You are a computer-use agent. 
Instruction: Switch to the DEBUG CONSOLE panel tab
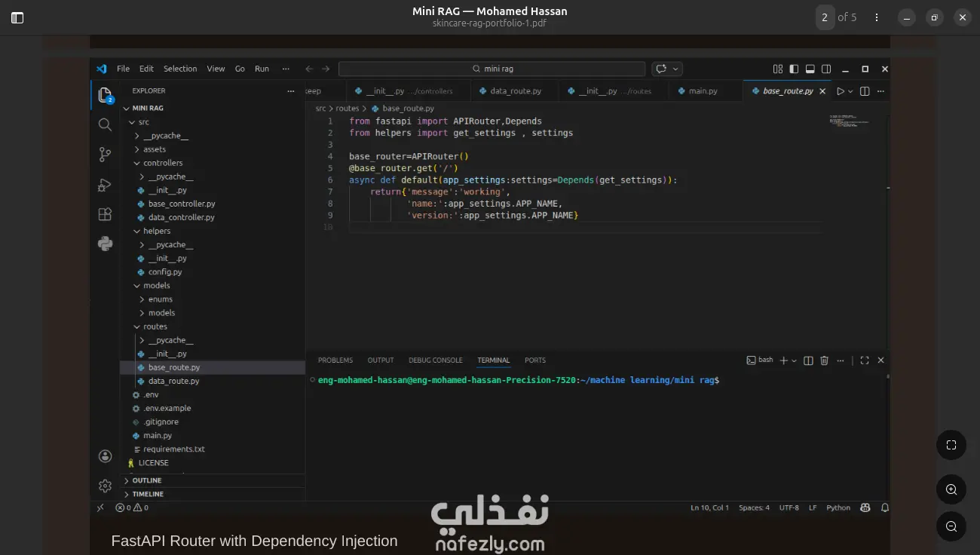coord(436,360)
